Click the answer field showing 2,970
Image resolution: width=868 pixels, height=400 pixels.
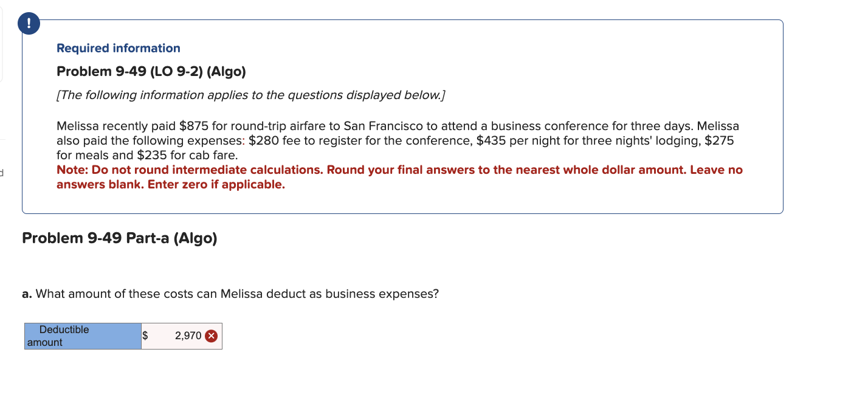[x=181, y=335]
